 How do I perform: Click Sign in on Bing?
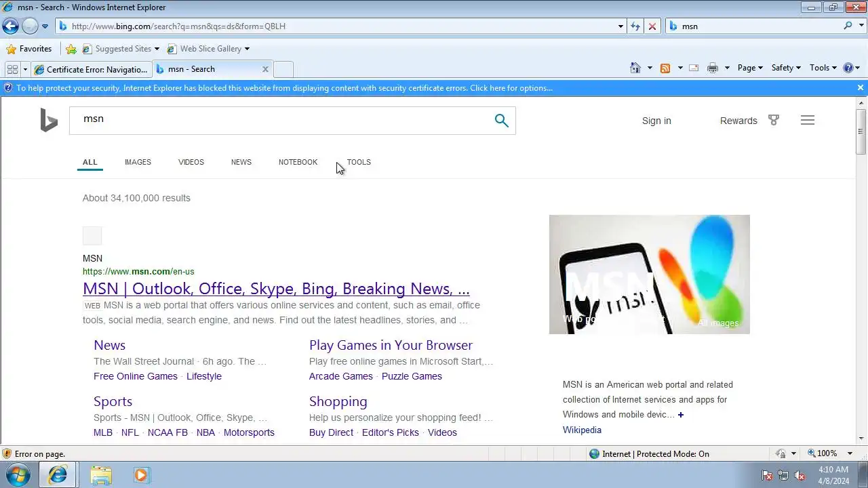pos(656,121)
